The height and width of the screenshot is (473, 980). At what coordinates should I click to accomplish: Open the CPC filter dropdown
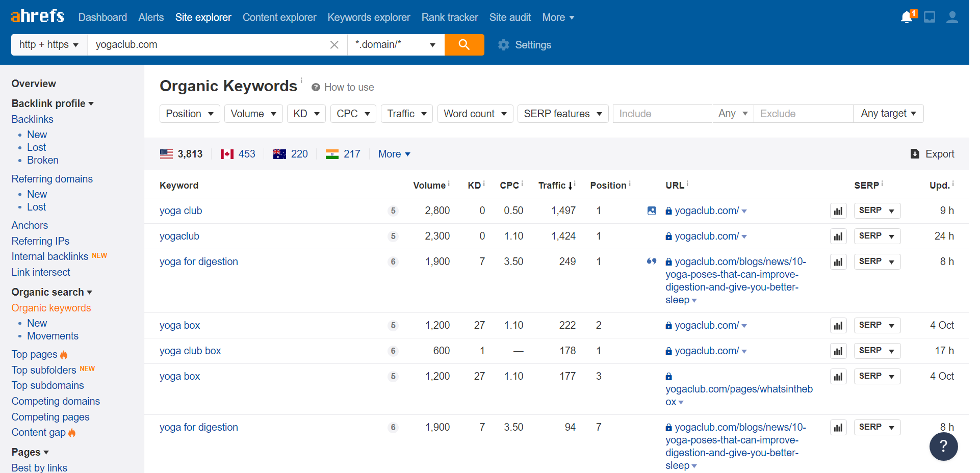pyautogui.click(x=353, y=114)
